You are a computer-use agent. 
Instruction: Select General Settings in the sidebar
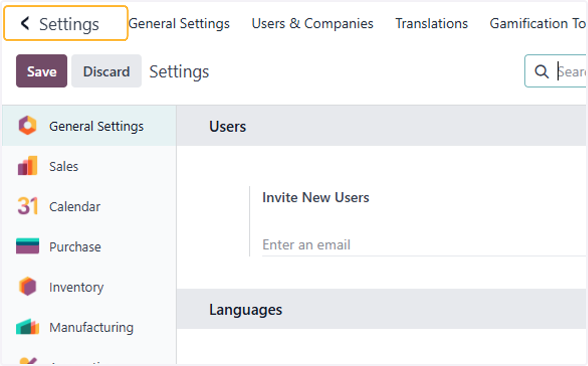pos(89,126)
